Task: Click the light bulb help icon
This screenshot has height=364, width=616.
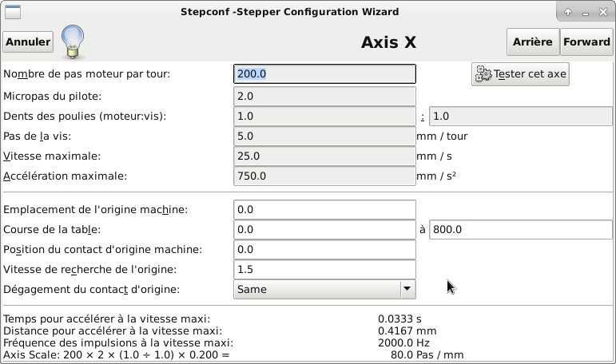Action: click(73, 42)
